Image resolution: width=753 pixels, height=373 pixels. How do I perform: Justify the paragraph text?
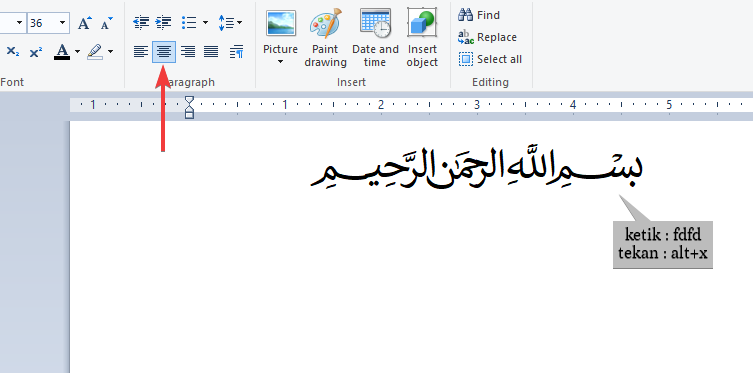click(x=211, y=51)
